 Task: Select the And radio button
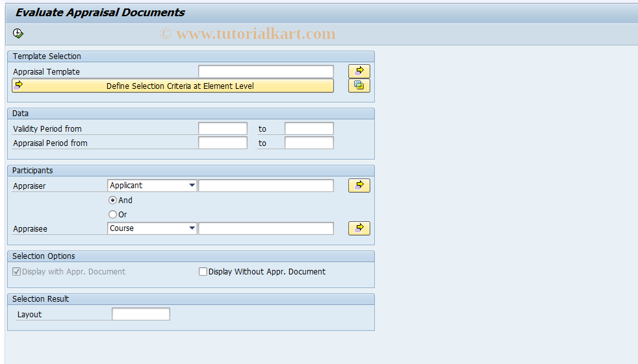tap(112, 200)
